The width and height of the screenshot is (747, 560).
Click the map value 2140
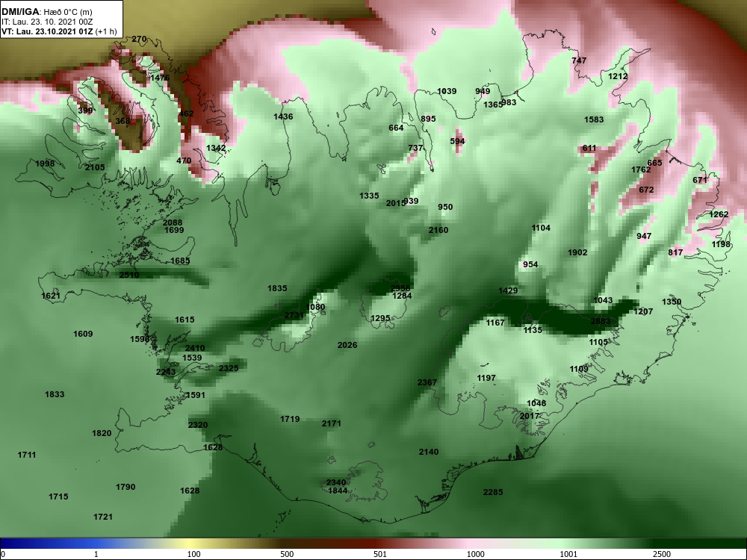429,452
